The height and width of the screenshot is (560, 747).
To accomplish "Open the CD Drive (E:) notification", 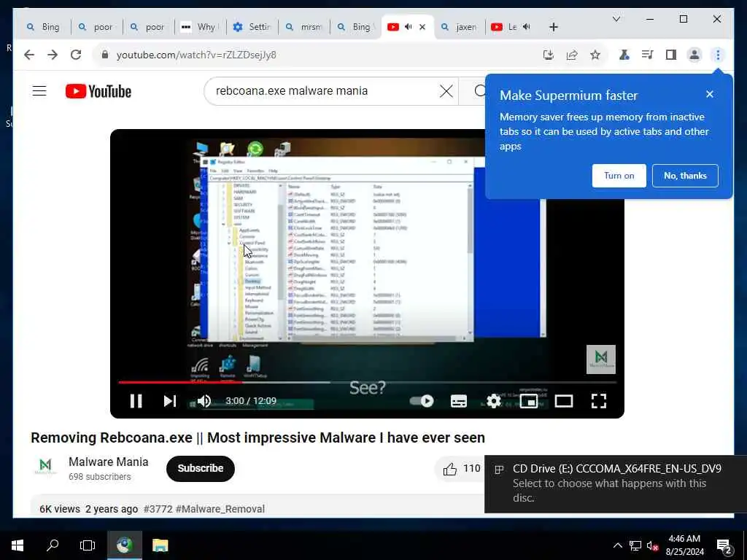I will pos(615,483).
